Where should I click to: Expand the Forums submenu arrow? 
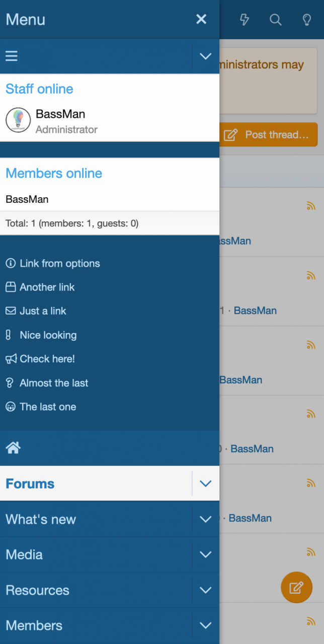pos(206,484)
